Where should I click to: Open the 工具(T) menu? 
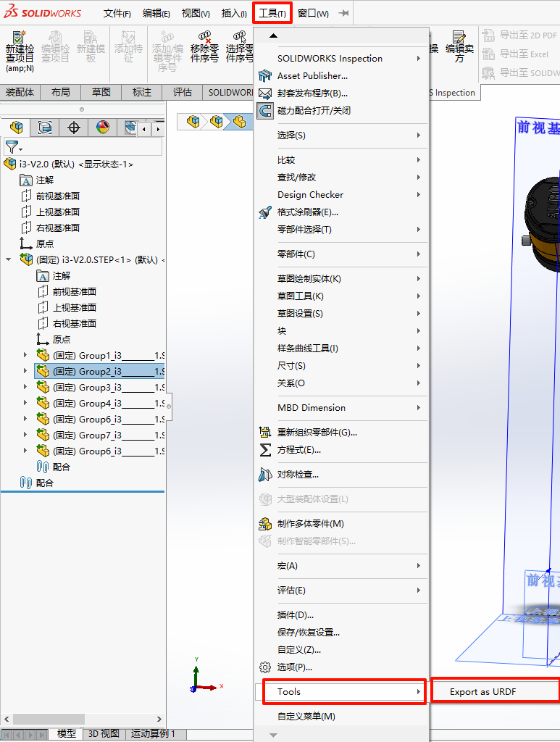click(x=272, y=13)
